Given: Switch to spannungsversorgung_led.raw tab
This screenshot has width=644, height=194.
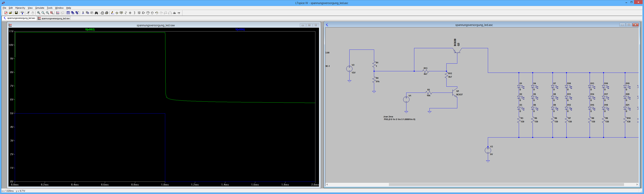Looking at the screenshot, I should 54,18.
